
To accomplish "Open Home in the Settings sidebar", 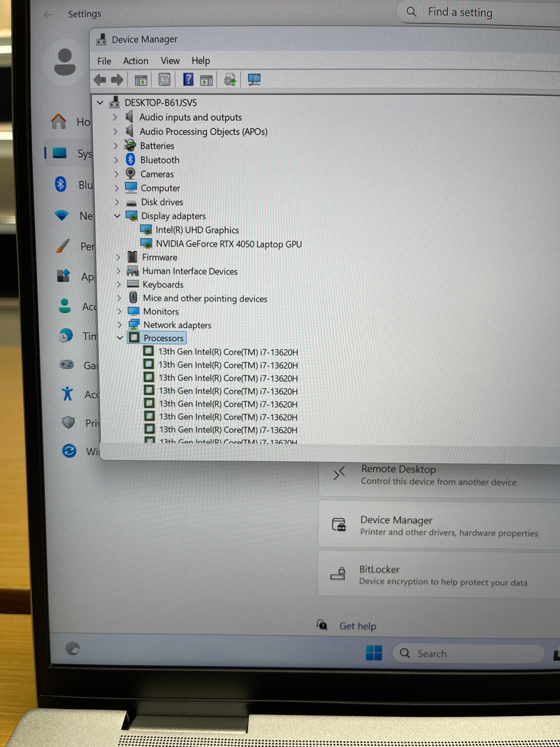I will coord(71,122).
